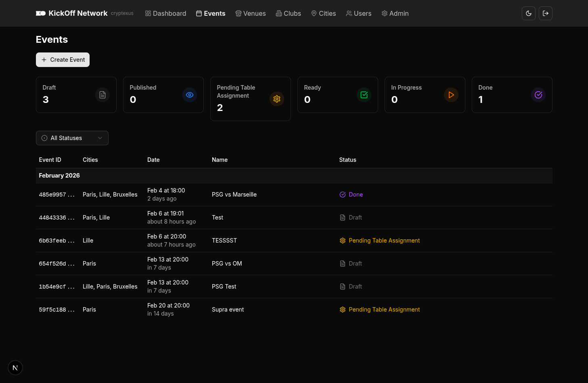Open the PSG vs Marseille event
Screen dimensions: 588x383
pos(234,195)
